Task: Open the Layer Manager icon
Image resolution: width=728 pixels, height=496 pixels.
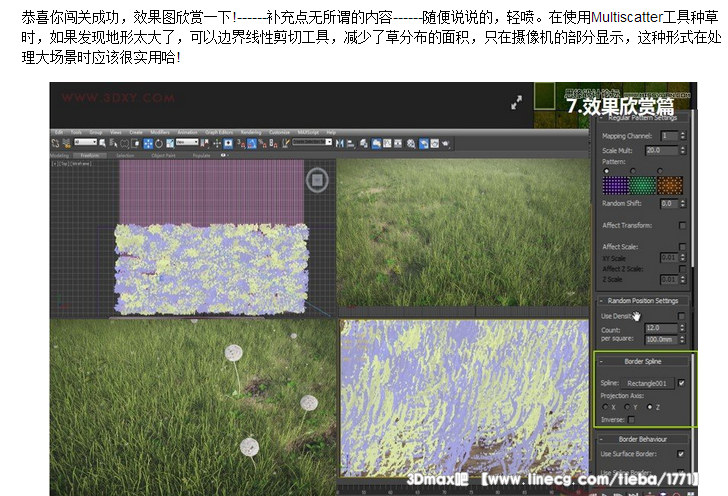Action: [x=364, y=143]
